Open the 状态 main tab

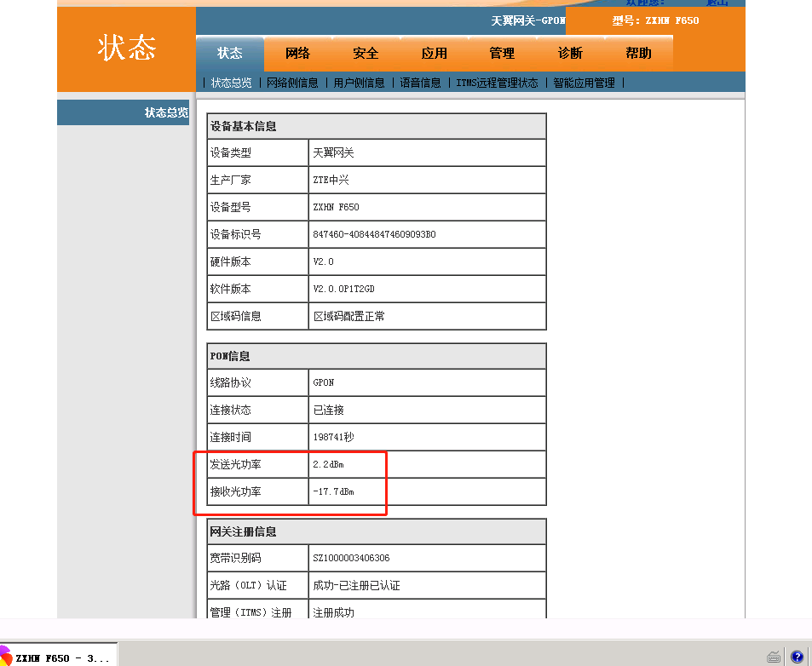tap(229, 53)
